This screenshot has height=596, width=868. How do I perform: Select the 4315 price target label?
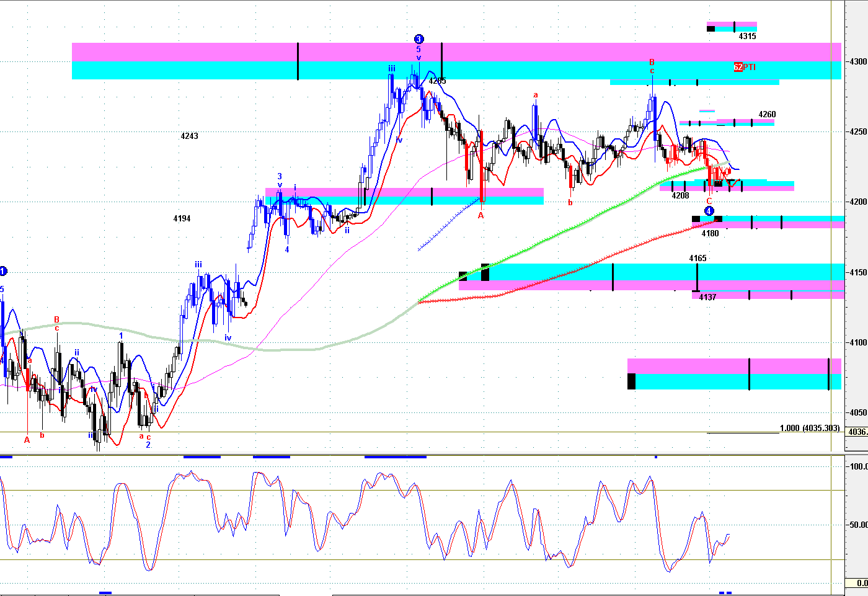point(747,37)
